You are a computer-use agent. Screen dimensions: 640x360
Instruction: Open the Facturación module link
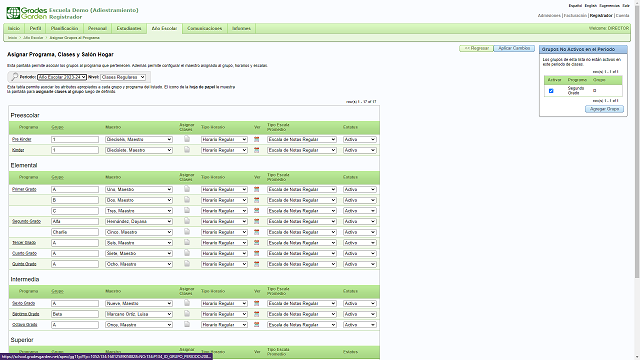click(575, 16)
